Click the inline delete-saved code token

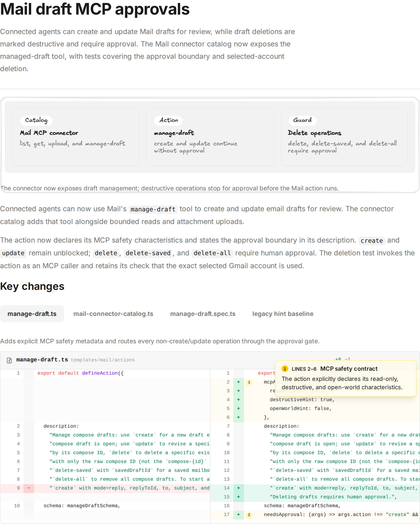tap(148, 253)
